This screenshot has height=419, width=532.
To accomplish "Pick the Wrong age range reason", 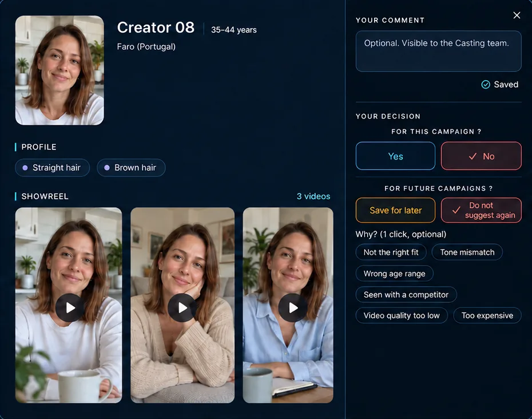I will [394, 274].
